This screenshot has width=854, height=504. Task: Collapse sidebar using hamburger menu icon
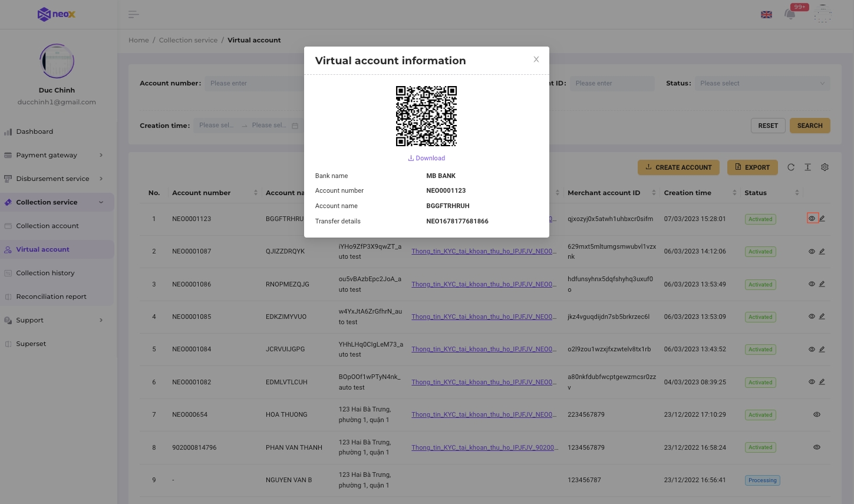[x=134, y=14]
